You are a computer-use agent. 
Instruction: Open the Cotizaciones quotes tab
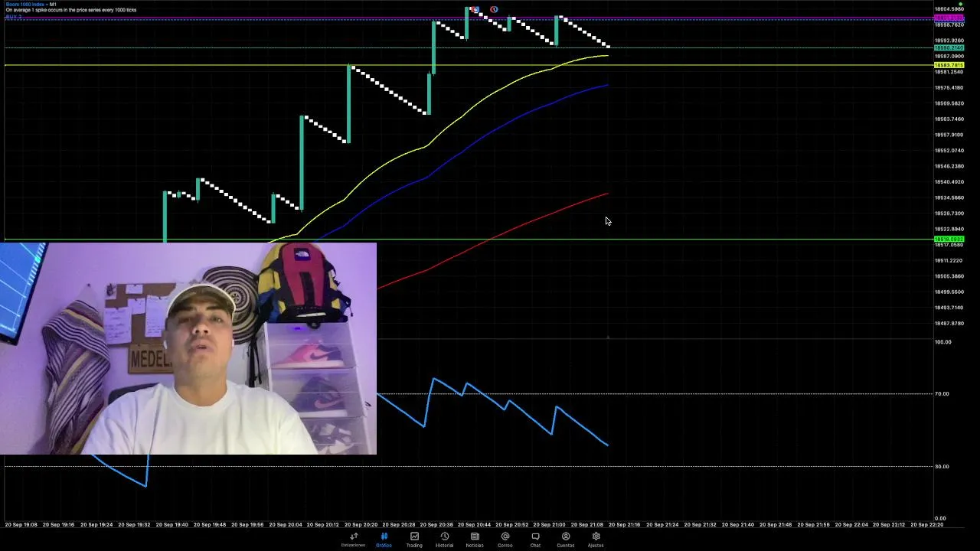pos(354,540)
